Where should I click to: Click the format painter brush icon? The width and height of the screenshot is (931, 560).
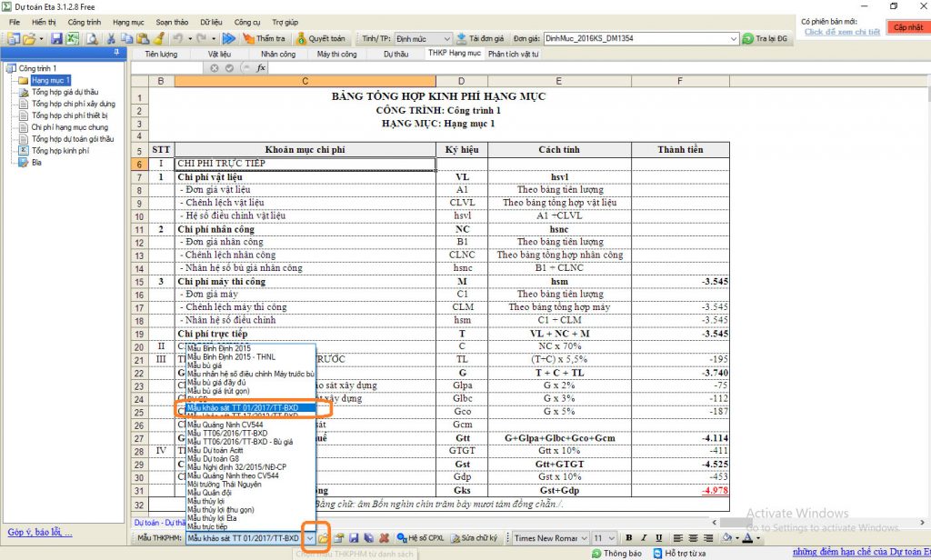tap(158, 39)
